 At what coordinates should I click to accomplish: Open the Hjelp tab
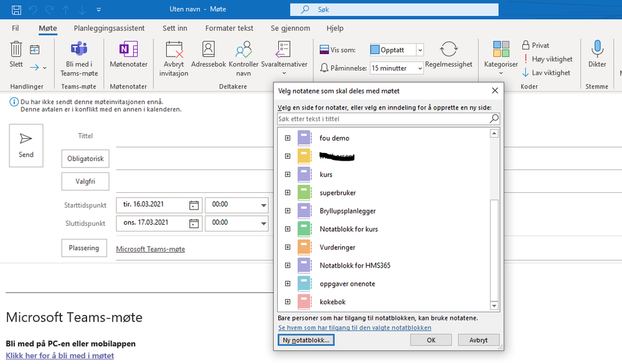coord(335,28)
